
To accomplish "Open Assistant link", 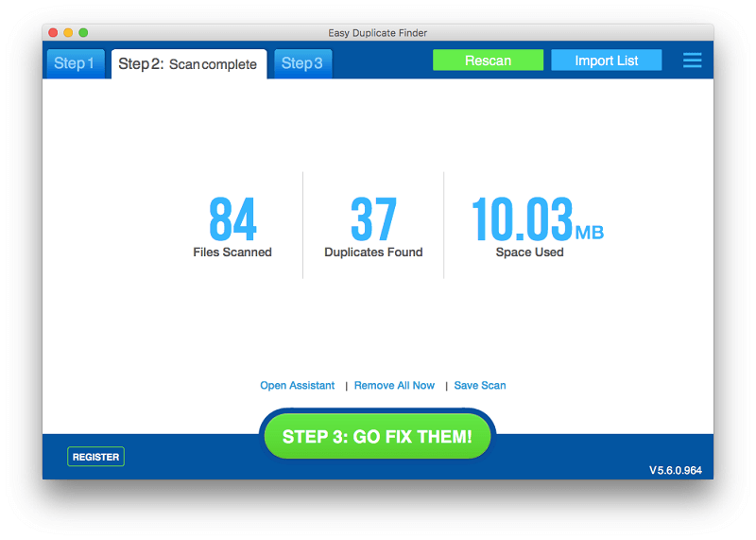I will click(x=297, y=385).
